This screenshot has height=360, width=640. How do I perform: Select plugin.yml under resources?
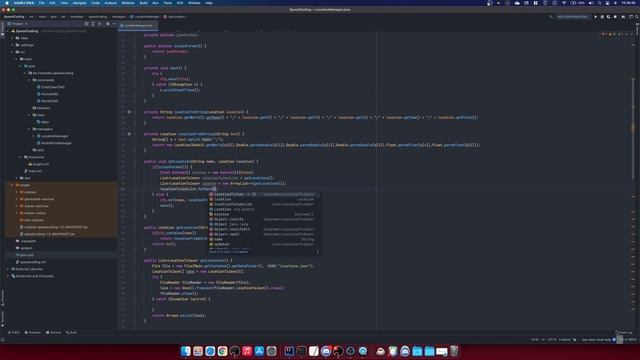38,164
